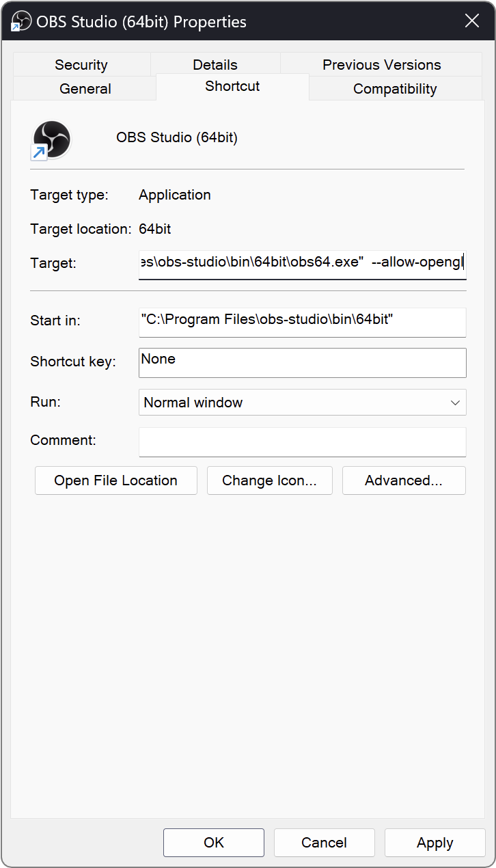The width and height of the screenshot is (496, 868).
Task: Open the Details tab
Action: pyautogui.click(x=215, y=65)
